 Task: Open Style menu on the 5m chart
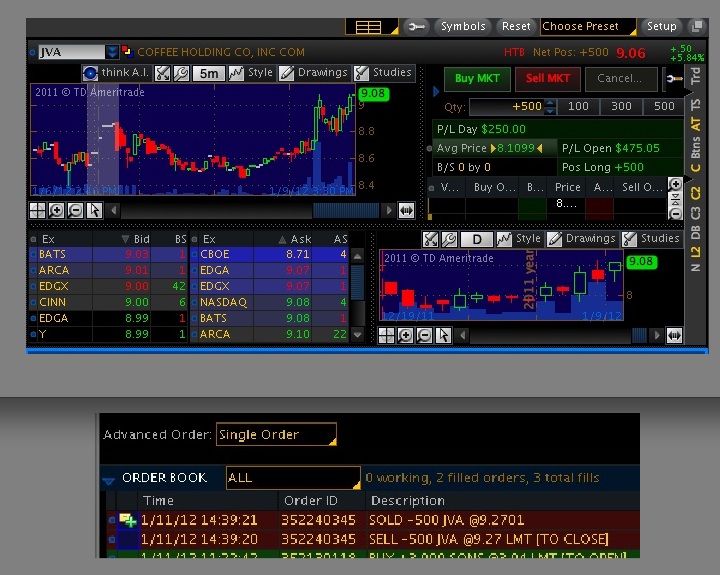click(251, 73)
